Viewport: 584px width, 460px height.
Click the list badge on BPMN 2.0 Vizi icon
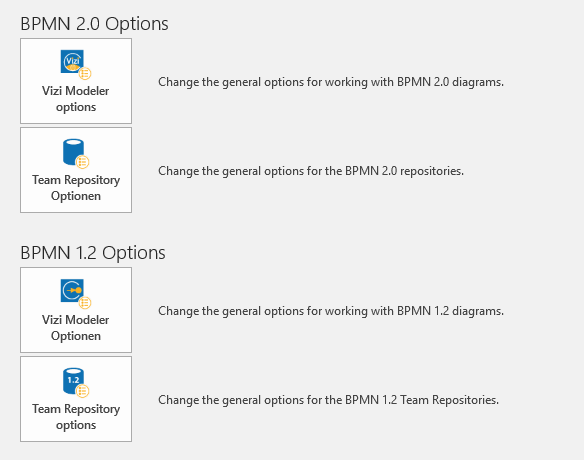(85, 74)
